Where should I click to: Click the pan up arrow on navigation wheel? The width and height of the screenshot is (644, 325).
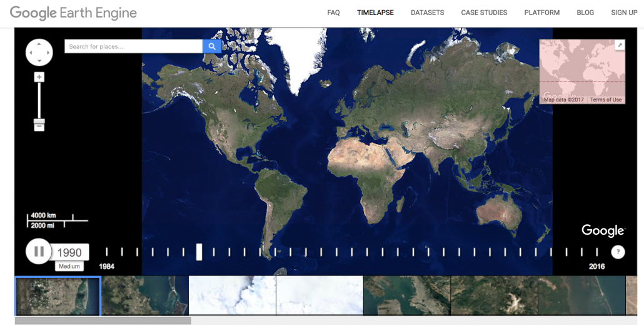(39, 44)
